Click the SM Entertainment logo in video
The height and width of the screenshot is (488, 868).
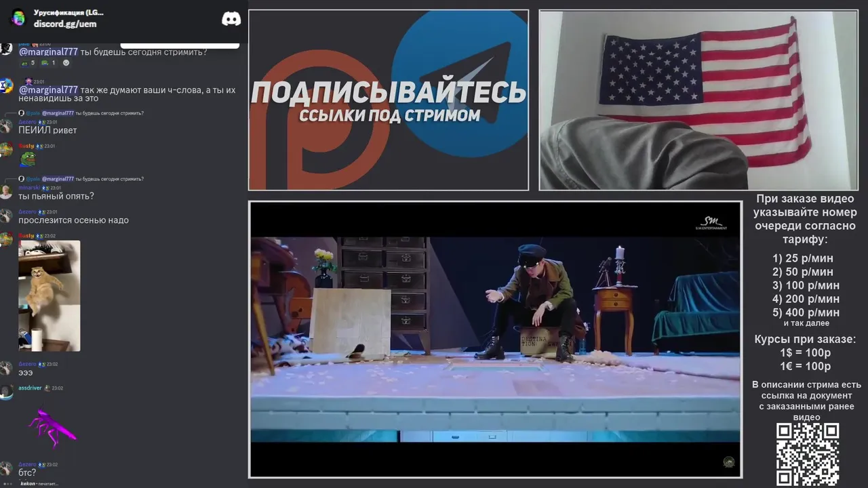[x=711, y=223]
